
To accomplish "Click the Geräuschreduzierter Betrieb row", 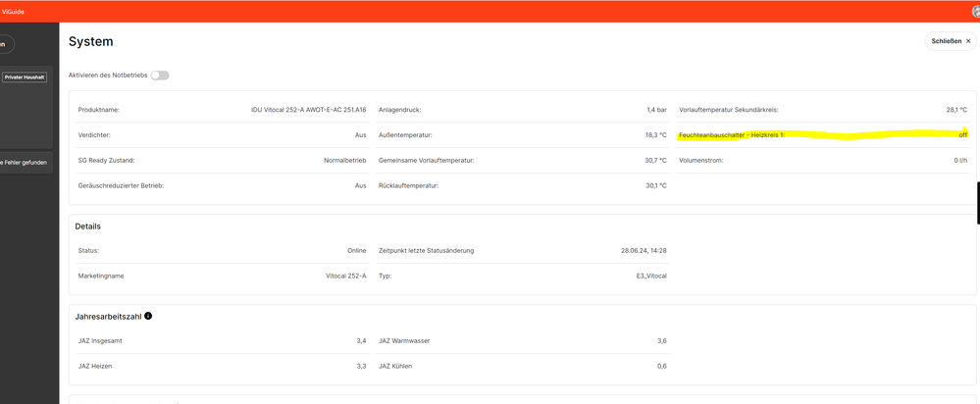I will point(222,185).
